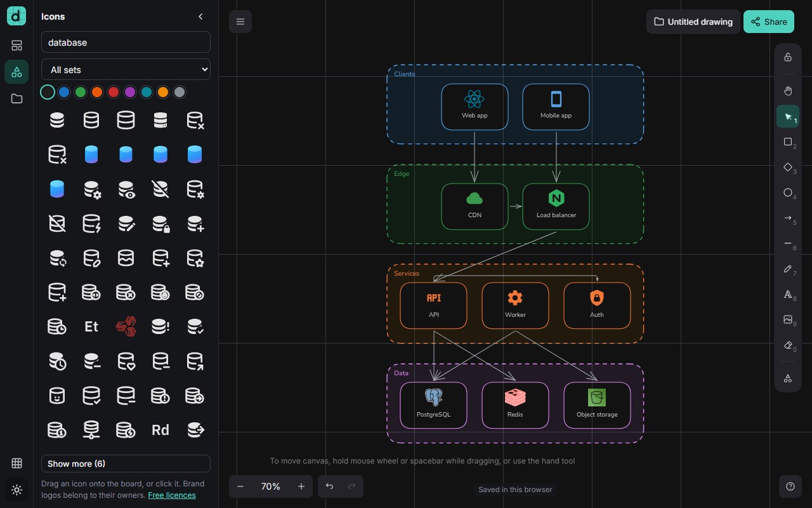Activate the Selection arrow tool
The image size is (812, 508).
(788, 116)
